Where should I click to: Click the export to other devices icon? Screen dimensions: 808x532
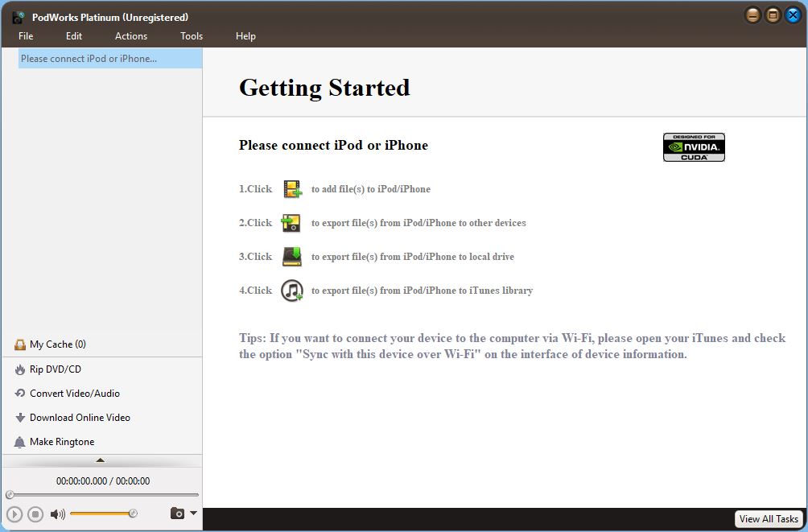(291, 223)
